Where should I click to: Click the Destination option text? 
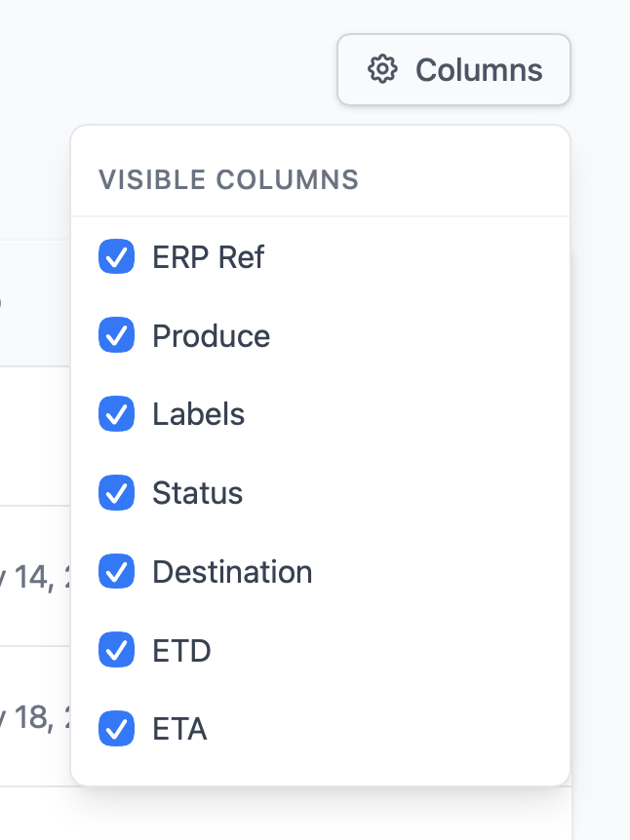pos(232,572)
